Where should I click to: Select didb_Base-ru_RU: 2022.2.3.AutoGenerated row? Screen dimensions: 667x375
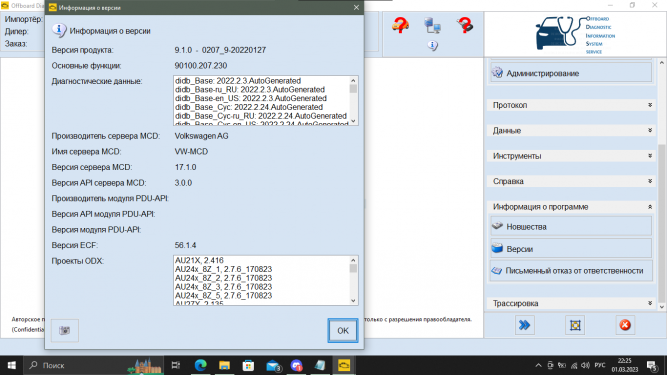[x=250, y=90]
